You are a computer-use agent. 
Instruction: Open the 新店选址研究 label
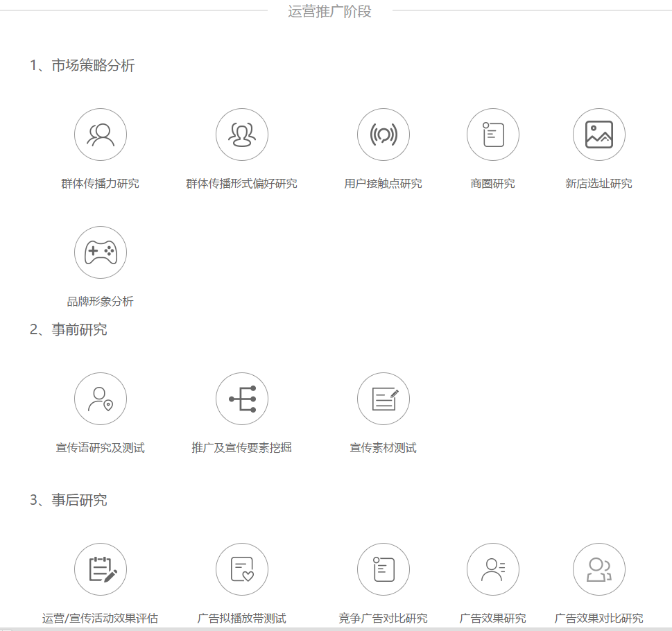[598, 184]
